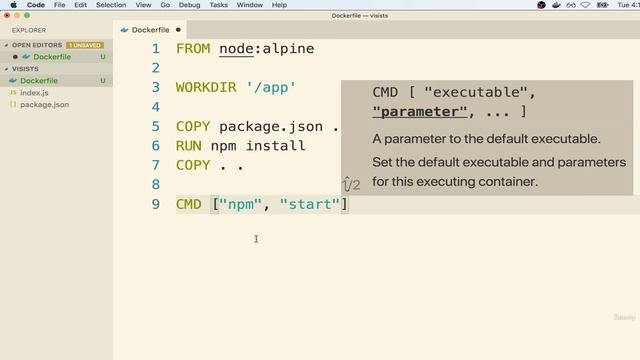
Task: Open package.json in the explorer
Action: pyautogui.click(x=44, y=104)
